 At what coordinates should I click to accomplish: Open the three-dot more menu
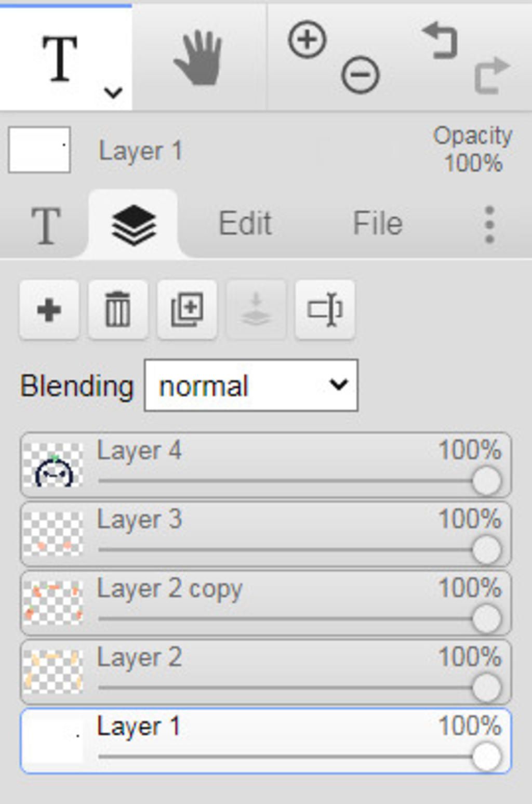tap(489, 225)
